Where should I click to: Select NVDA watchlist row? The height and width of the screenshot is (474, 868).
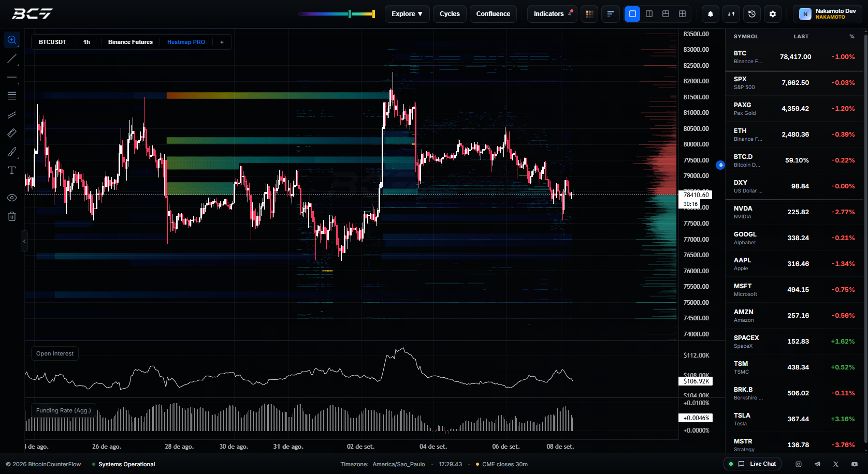click(794, 212)
